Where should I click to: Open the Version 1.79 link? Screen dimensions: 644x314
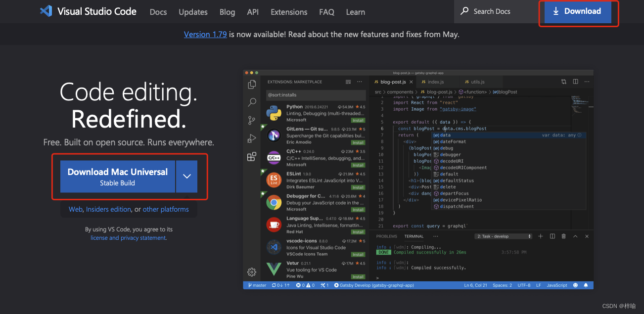(205, 35)
